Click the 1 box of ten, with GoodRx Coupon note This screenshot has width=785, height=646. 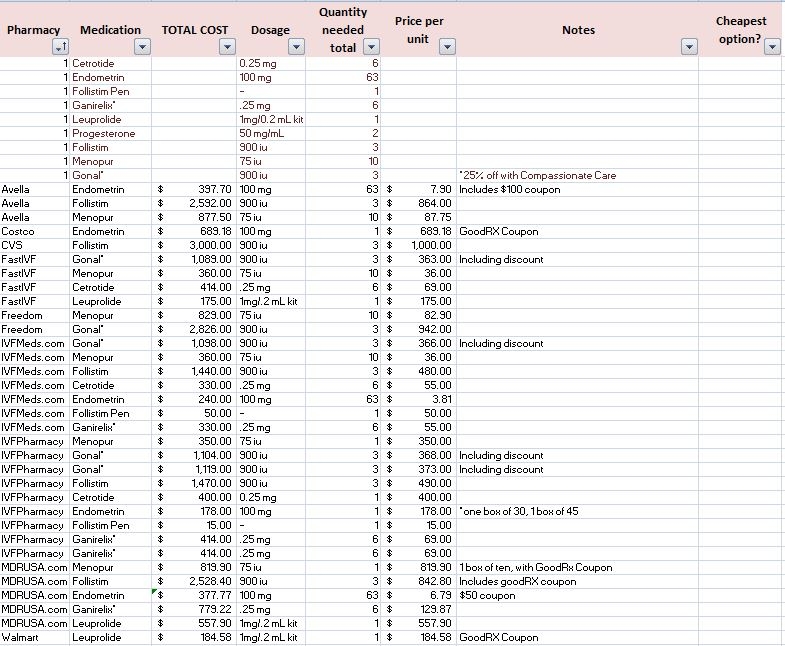[578, 568]
